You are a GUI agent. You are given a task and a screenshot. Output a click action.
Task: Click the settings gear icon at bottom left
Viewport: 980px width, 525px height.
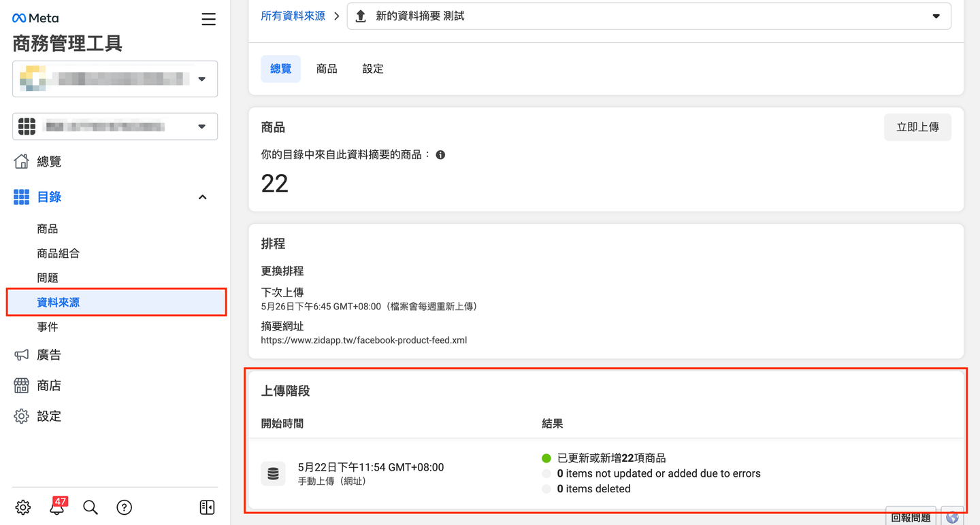23,507
